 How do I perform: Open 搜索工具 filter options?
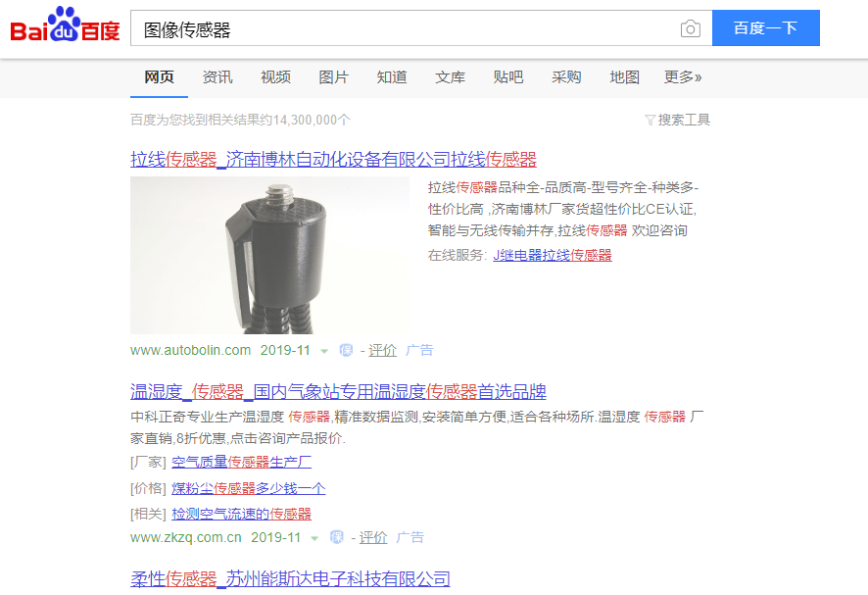678,120
